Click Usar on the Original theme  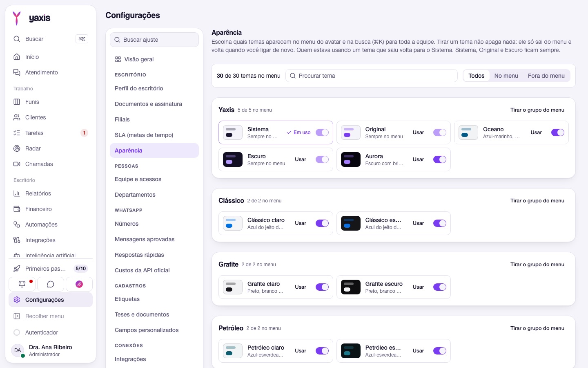[x=418, y=132]
